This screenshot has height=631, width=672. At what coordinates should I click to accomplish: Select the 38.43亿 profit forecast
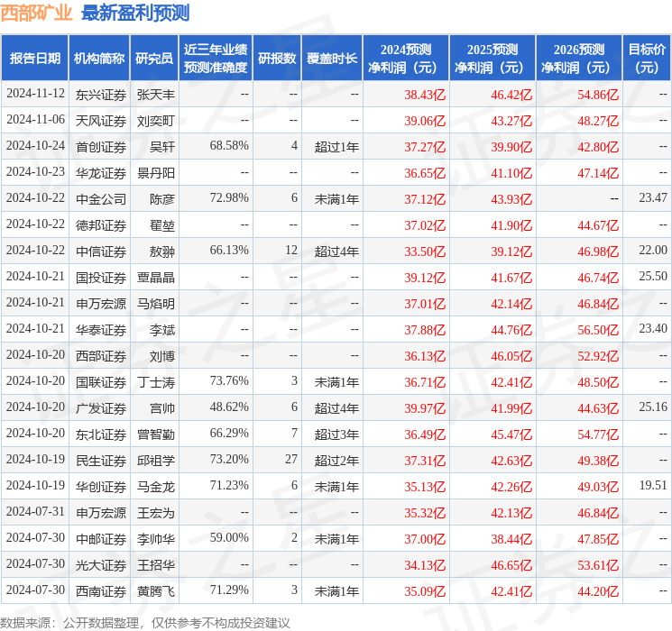[425, 95]
